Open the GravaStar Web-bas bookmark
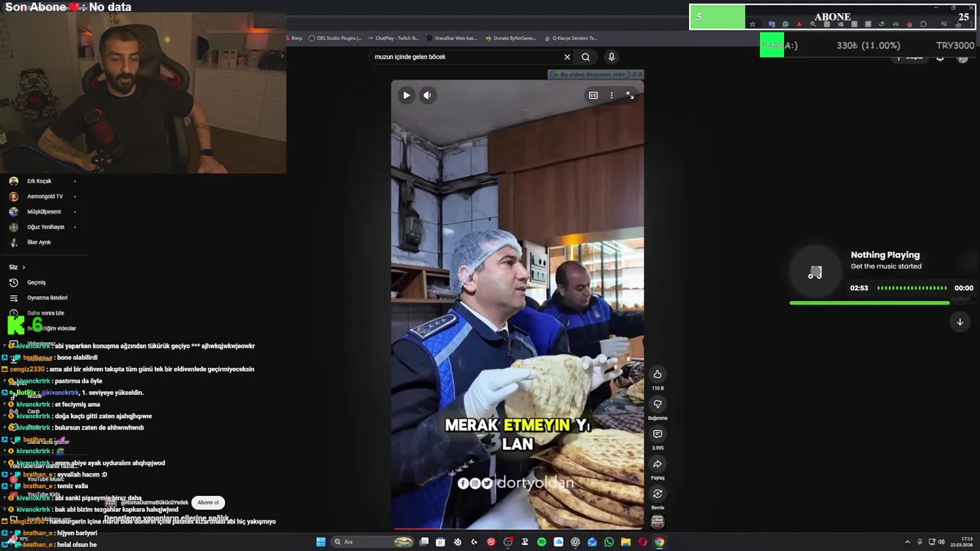Image resolution: width=980 pixels, height=551 pixels. [x=452, y=38]
